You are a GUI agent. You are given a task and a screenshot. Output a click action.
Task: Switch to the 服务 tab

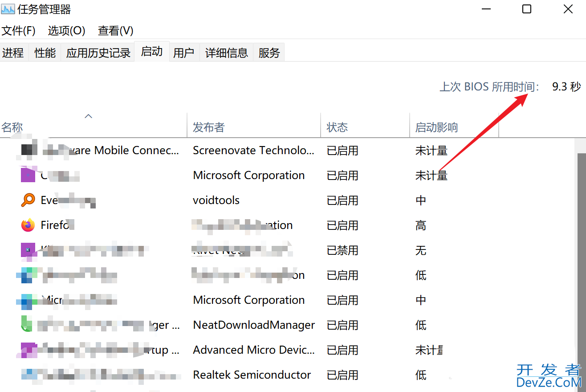click(x=269, y=53)
